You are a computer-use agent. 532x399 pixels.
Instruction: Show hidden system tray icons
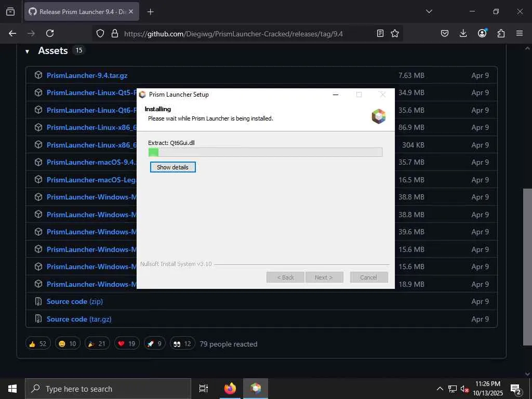coord(440,389)
